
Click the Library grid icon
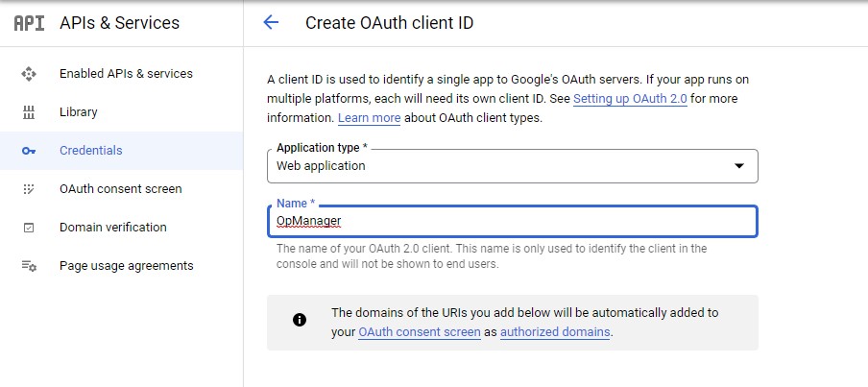click(29, 112)
